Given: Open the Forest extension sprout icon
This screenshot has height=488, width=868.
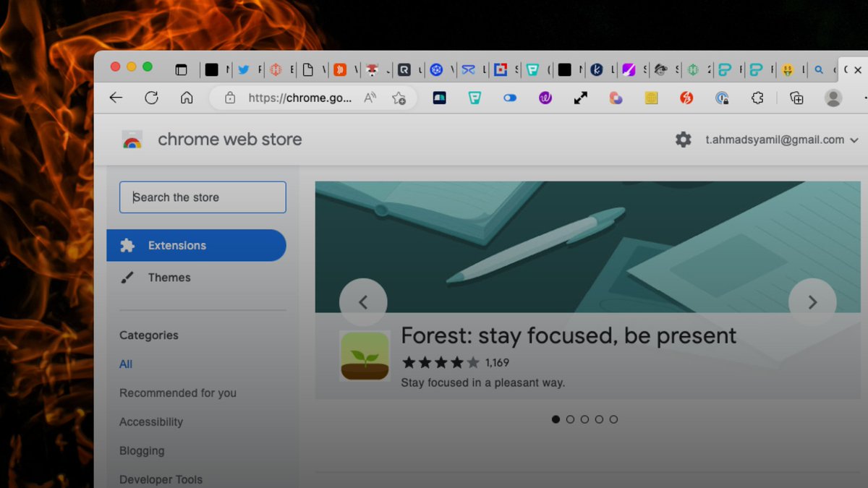Looking at the screenshot, I should click(365, 356).
